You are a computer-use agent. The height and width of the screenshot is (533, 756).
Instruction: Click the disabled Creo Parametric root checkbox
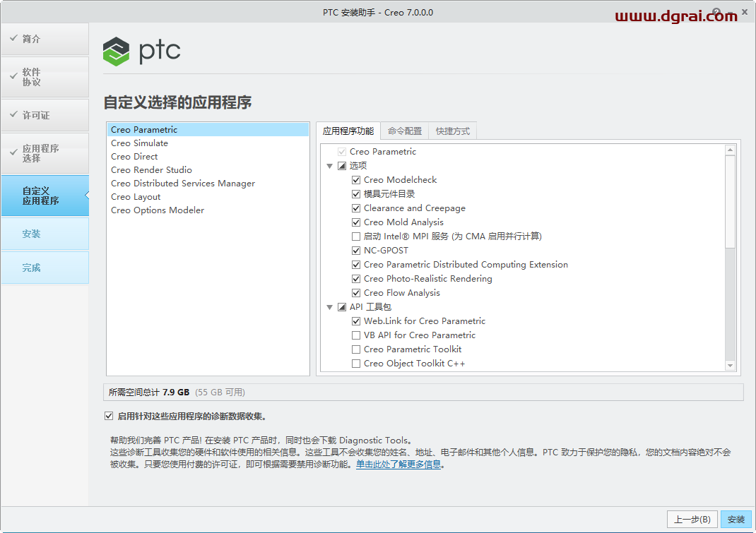342,152
